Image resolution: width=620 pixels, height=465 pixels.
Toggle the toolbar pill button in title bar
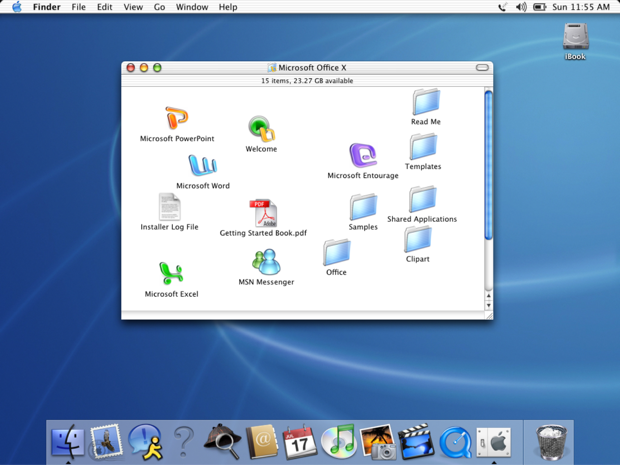click(x=482, y=68)
